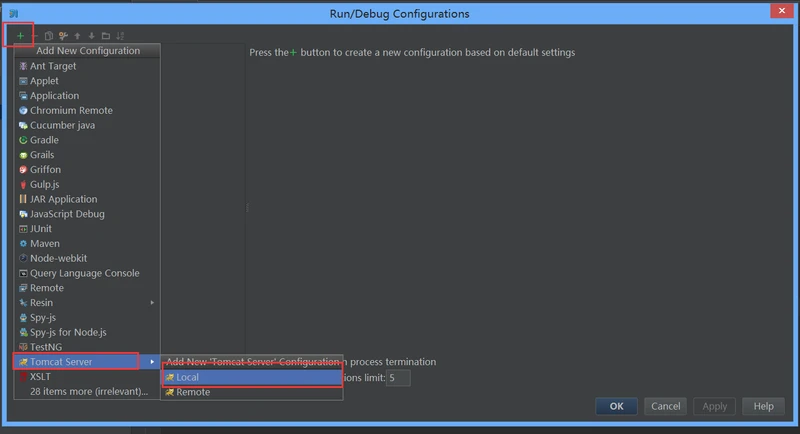
Task: Expand the Tomcat Server submenu arrow
Action: click(152, 362)
